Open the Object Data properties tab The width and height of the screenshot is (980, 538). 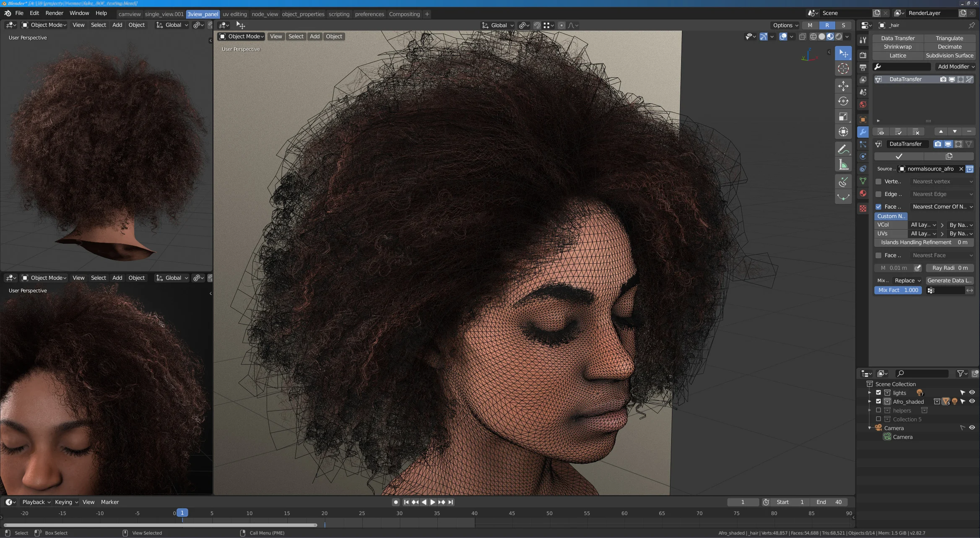pos(863,181)
